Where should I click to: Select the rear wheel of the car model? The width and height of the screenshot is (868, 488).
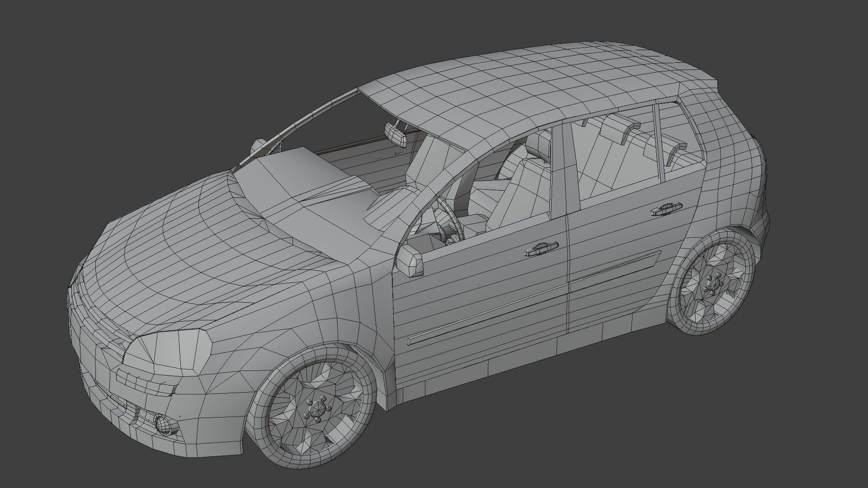712,282
